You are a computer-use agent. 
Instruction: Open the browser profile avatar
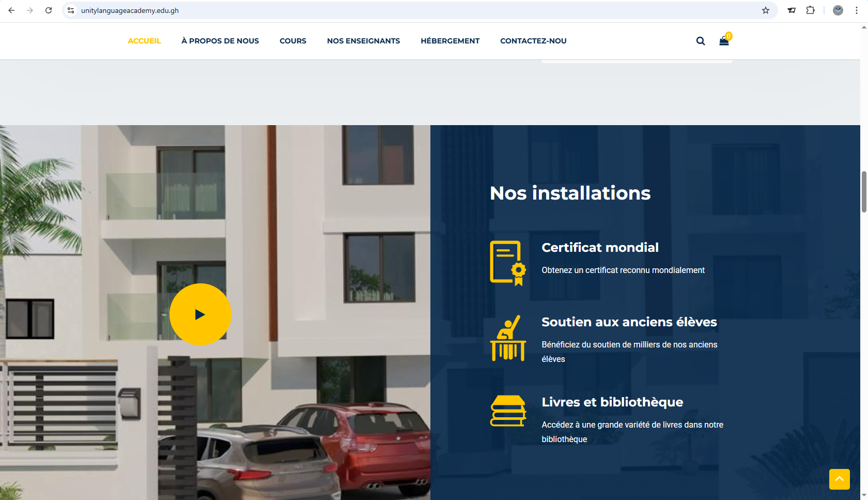pyautogui.click(x=838, y=10)
